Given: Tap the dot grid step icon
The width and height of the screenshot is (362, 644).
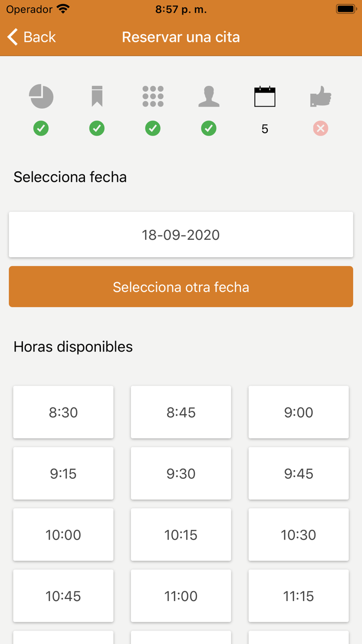Looking at the screenshot, I should pyautogui.click(x=153, y=96).
